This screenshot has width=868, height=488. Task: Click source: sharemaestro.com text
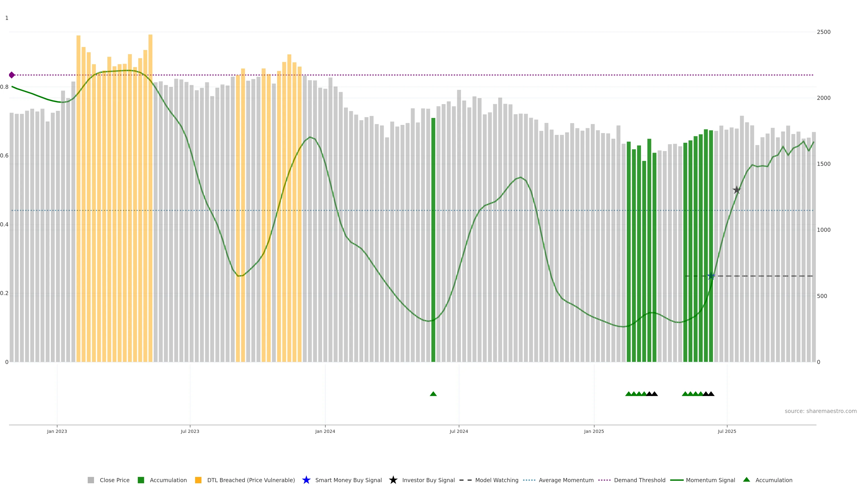821,411
